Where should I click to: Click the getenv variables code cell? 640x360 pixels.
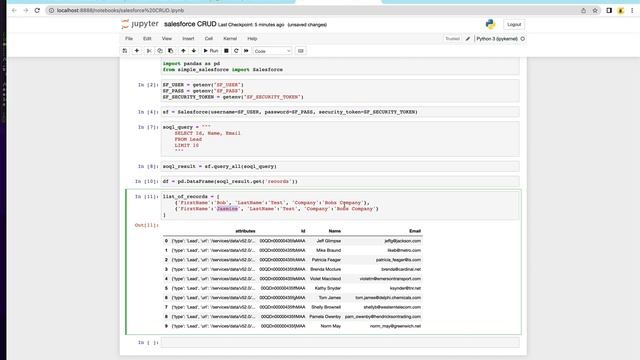340,91
